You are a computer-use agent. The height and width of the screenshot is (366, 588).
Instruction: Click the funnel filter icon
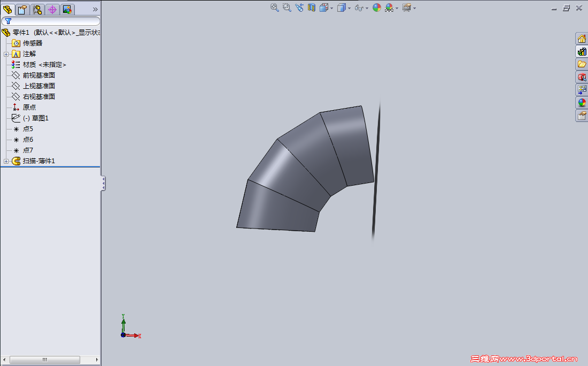pos(8,21)
